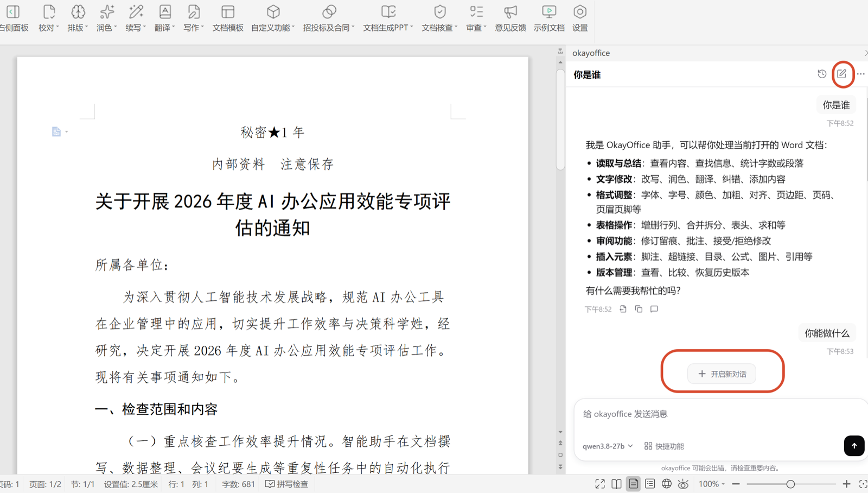Open the 续写 continue-writing tool
Screen dimensions: 868x493
point(136,18)
